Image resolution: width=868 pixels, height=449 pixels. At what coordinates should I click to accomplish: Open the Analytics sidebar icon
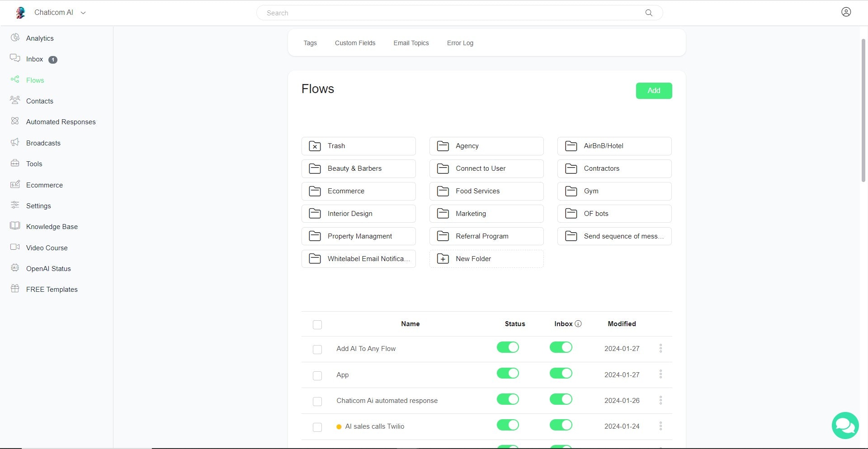tap(15, 38)
